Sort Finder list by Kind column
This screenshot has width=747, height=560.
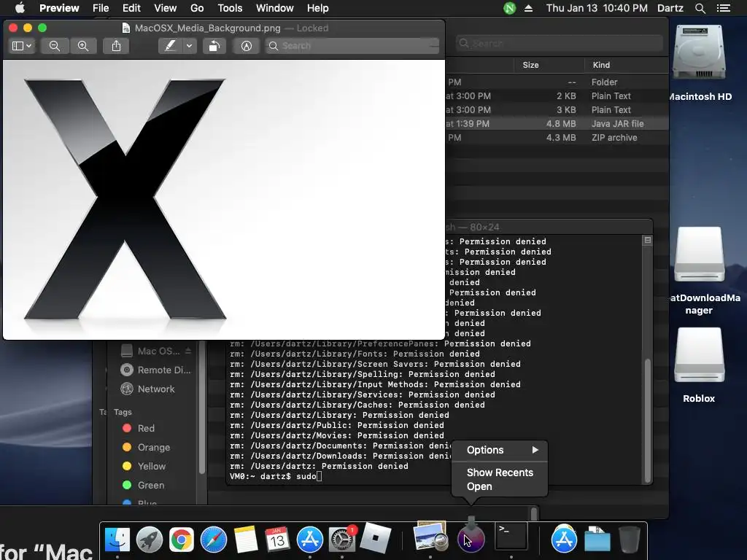(601, 65)
